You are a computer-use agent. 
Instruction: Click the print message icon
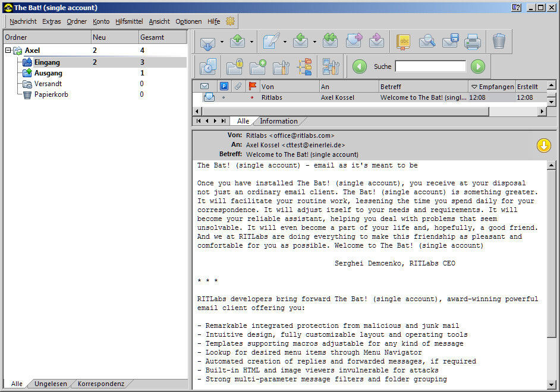pos(473,42)
